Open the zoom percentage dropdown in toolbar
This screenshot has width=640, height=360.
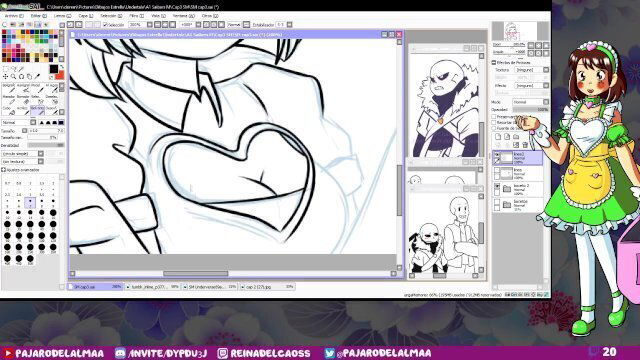[149, 25]
